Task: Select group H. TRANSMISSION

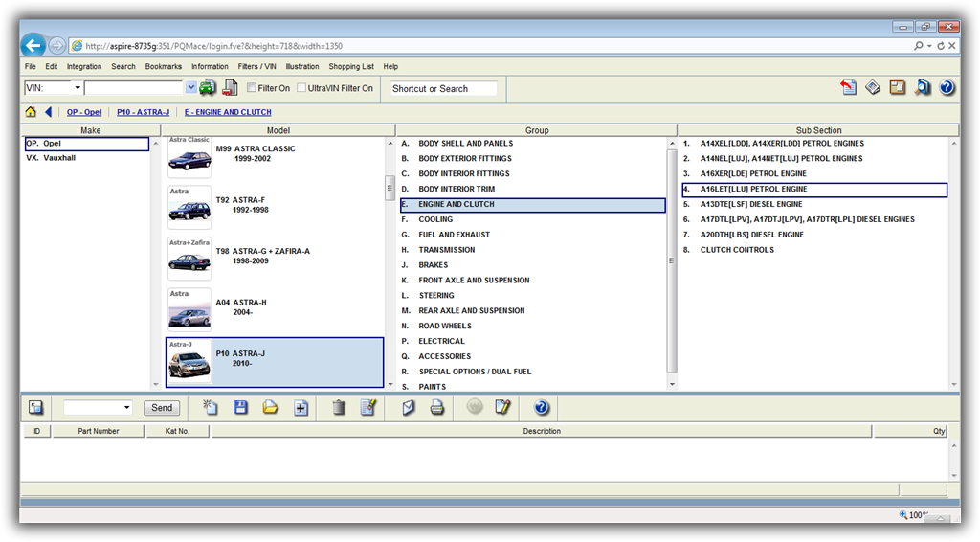Action: (x=532, y=250)
